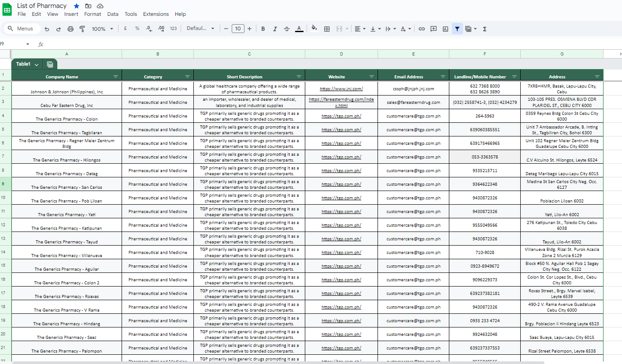Open the font family dropdown

tap(200, 29)
